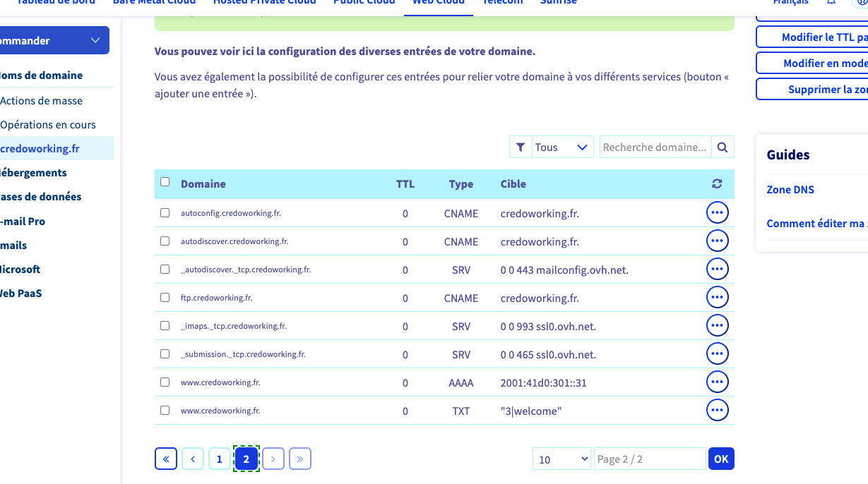Open actions menu for autoconfig.credoworking.fr row

click(x=718, y=213)
